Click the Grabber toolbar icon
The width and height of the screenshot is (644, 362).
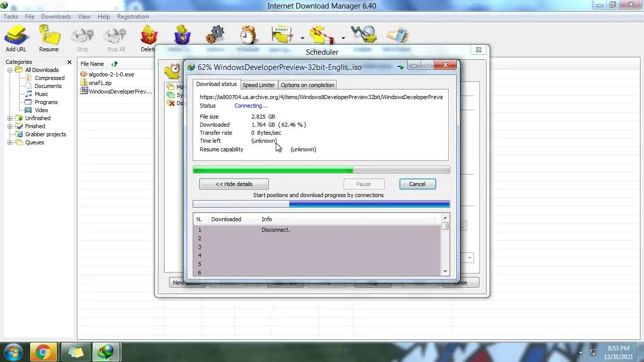click(364, 35)
